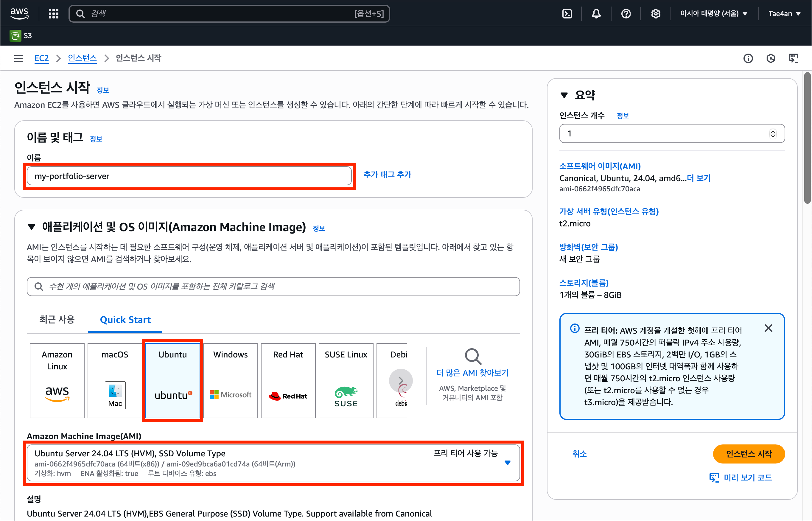Viewport: 812px width, 521px height.
Task: Switch to the Quick Start tab
Action: click(x=125, y=319)
